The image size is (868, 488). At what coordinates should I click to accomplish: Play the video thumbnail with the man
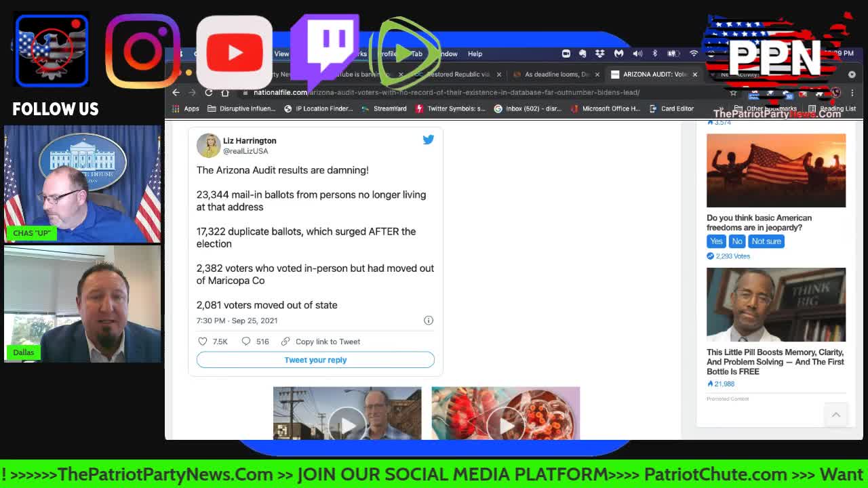[x=347, y=413]
